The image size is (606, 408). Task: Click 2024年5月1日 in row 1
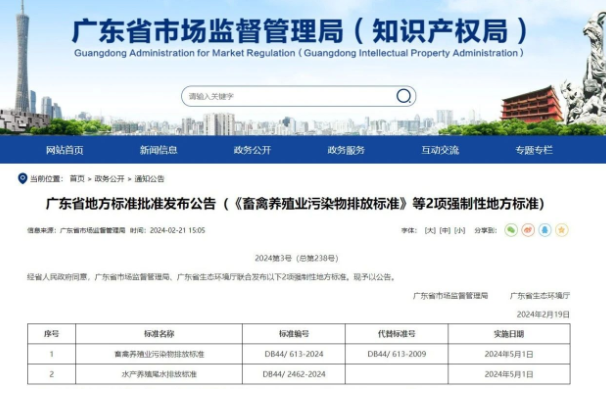tap(509, 354)
